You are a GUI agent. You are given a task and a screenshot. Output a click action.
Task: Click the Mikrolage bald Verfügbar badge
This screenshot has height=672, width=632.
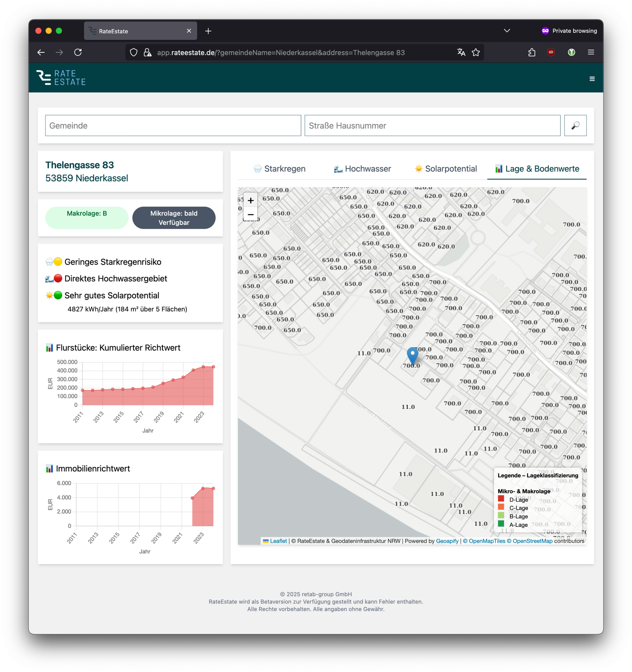(174, 218)
